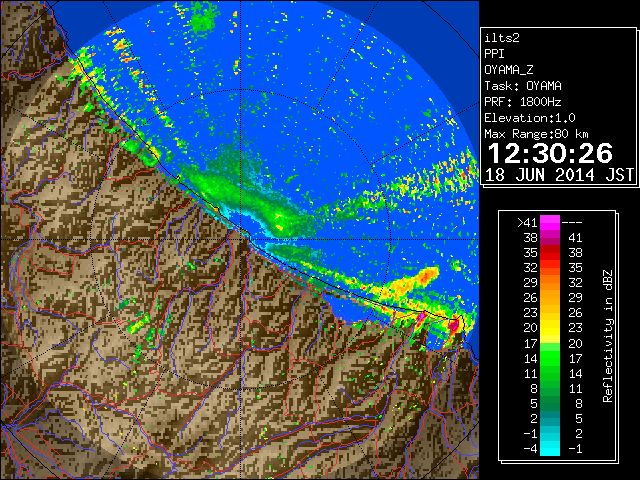Select the 'Elevation:1.0' text

[530, 118]
